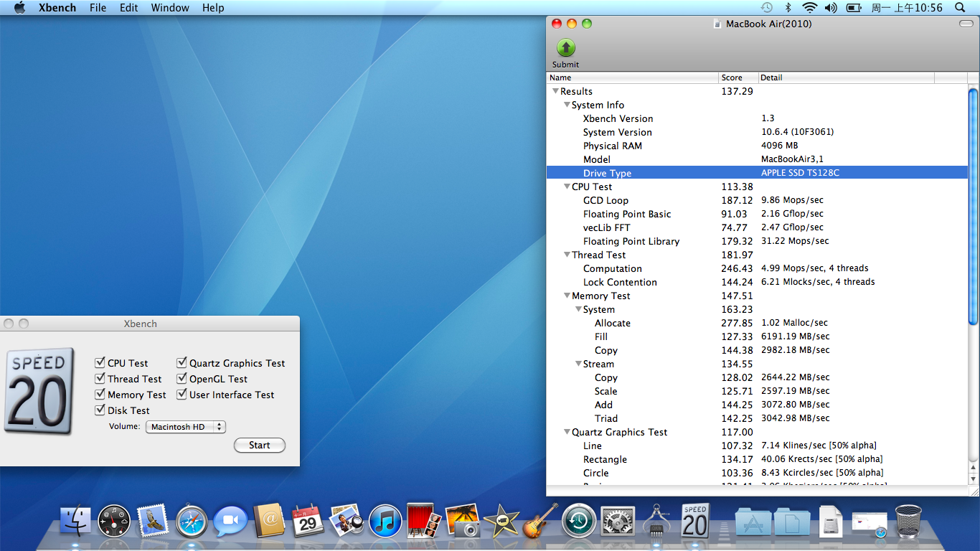980x551 pixels.
Task: Open the Xbench application menu
Action: click(x=57, y=8)
